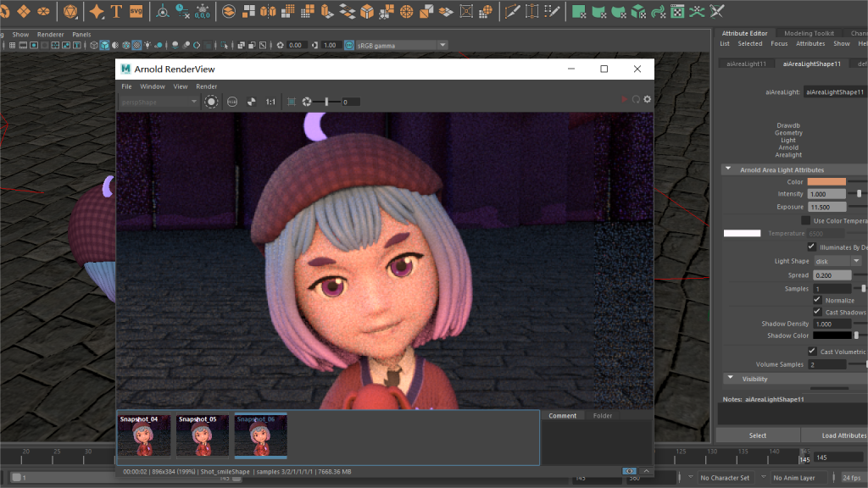Open the viewport Panels menu

(81, 34)
